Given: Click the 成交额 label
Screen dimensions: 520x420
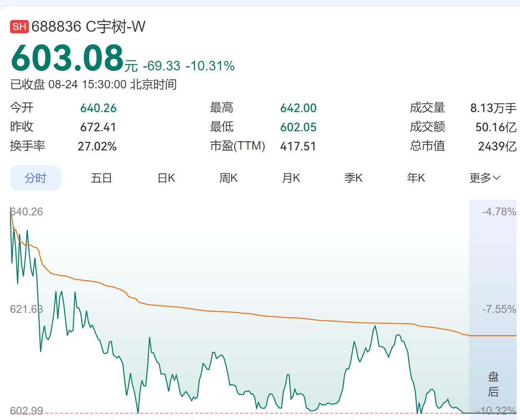Looking at the screenshot, I should [x=427, y=127].
